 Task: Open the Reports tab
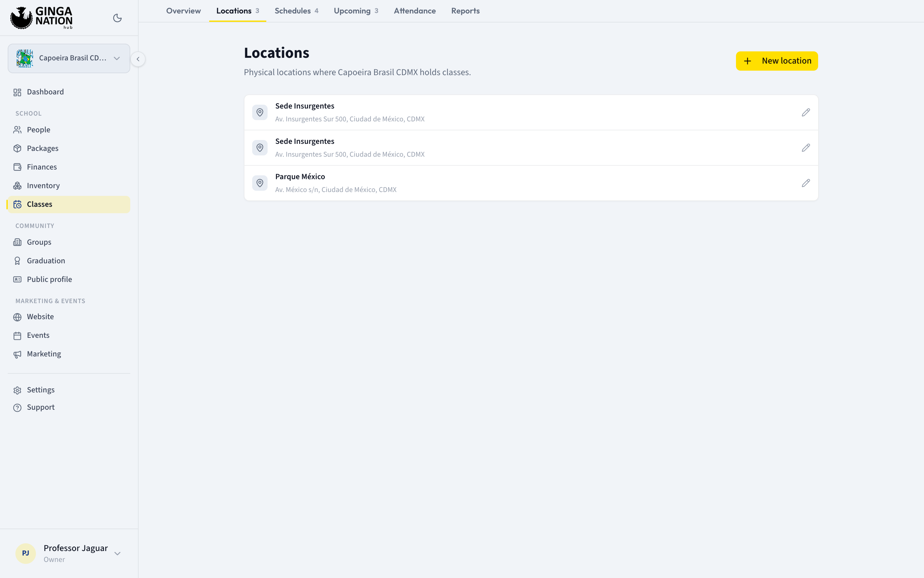pos(465,11)
